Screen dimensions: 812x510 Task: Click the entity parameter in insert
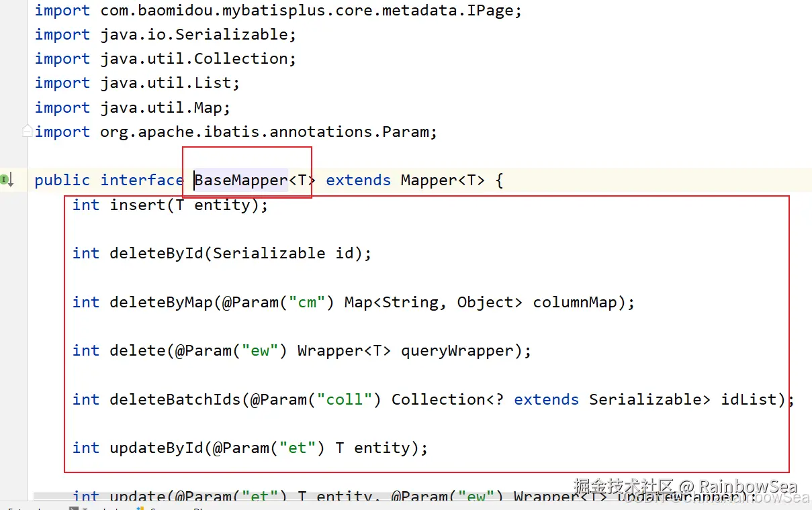pyautogui.click(x=222, y=205)
